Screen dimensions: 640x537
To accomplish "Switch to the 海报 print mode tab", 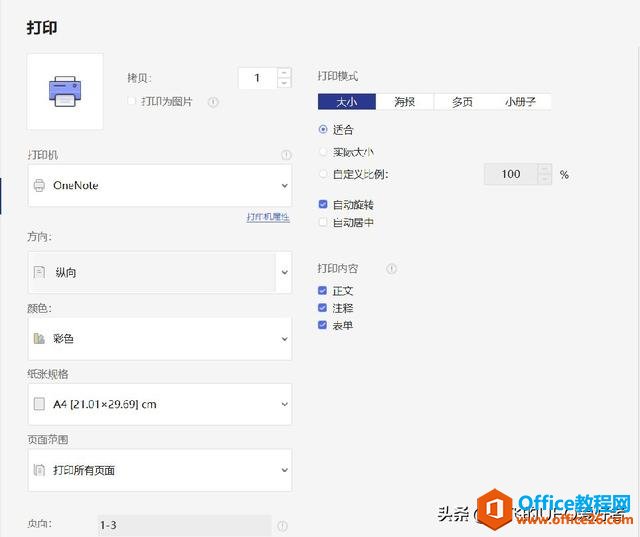I will point(406,102).
